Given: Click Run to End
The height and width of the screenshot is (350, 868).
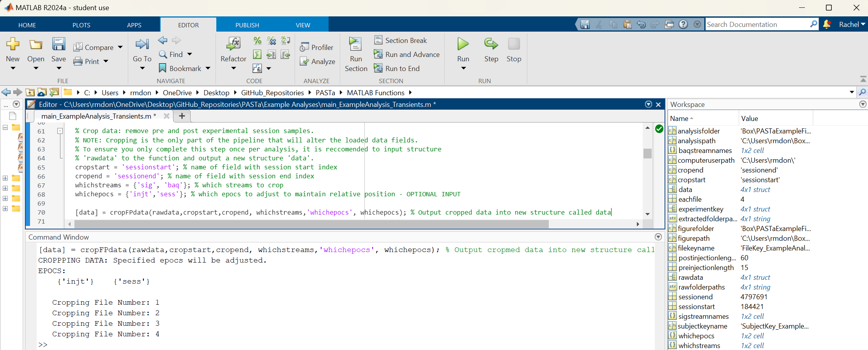Looking at the screenshot, I should pyautogui.click(x=397, y=68).
